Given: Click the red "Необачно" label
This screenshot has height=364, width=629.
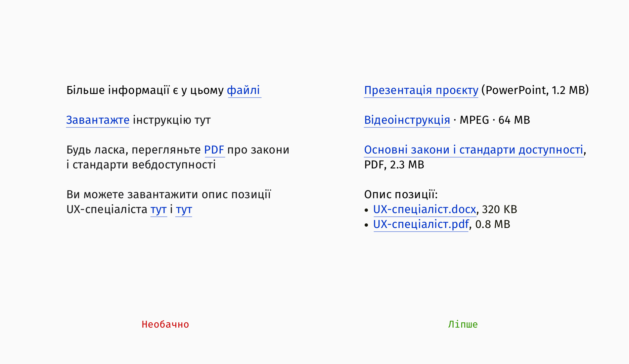Looking at the screenshot, I should tap(165, 324).
